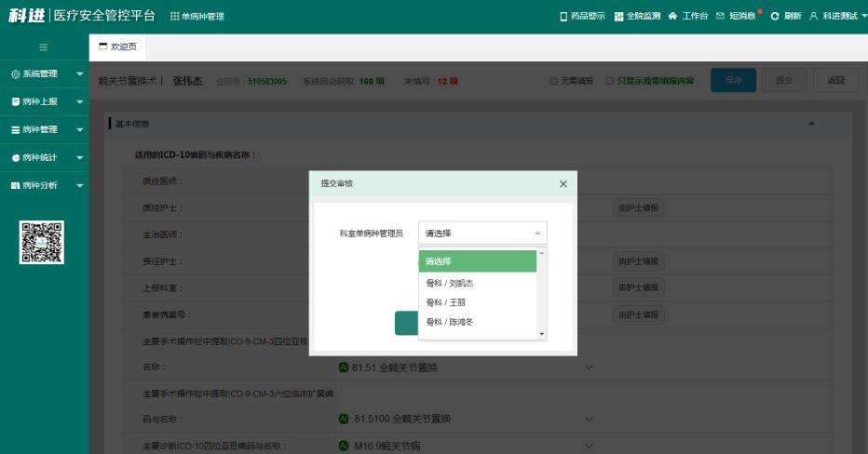Click the dropdown list scrollbar down arrow
868x454 pixels.
coord(542,333)
